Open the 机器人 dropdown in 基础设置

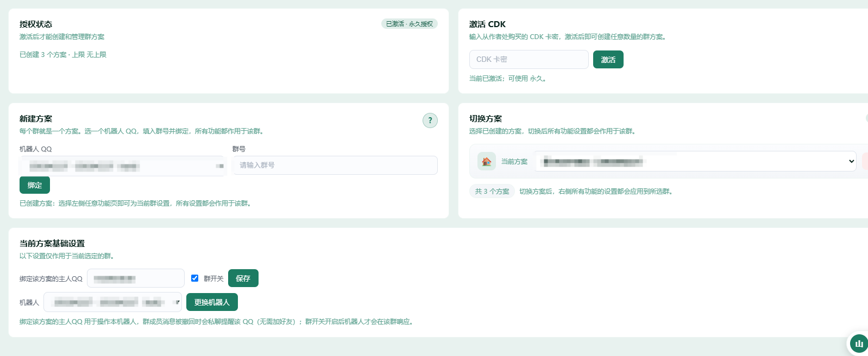[112, 302]
